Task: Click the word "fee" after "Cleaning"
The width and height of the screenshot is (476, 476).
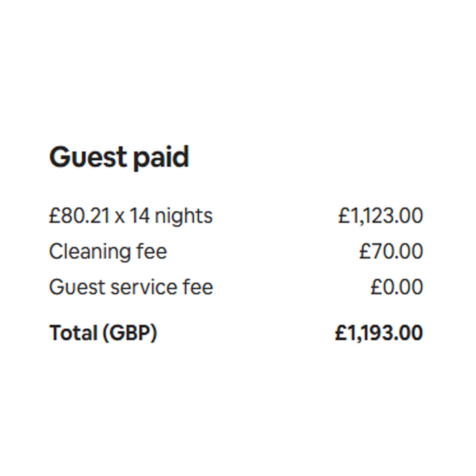Action: tap(152, 251)
